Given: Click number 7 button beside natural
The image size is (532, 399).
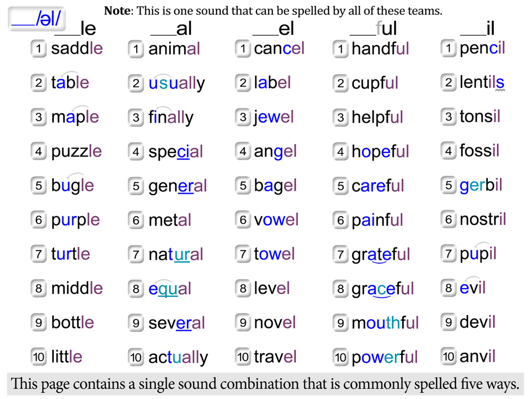Looking at the screenshot, I should click(136, 254).
